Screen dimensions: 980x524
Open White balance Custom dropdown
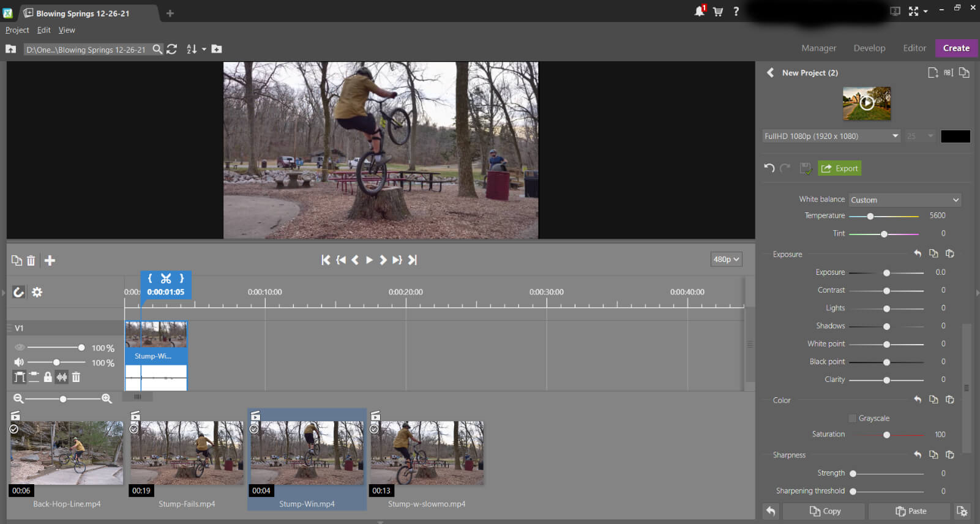tap(904, 200)
